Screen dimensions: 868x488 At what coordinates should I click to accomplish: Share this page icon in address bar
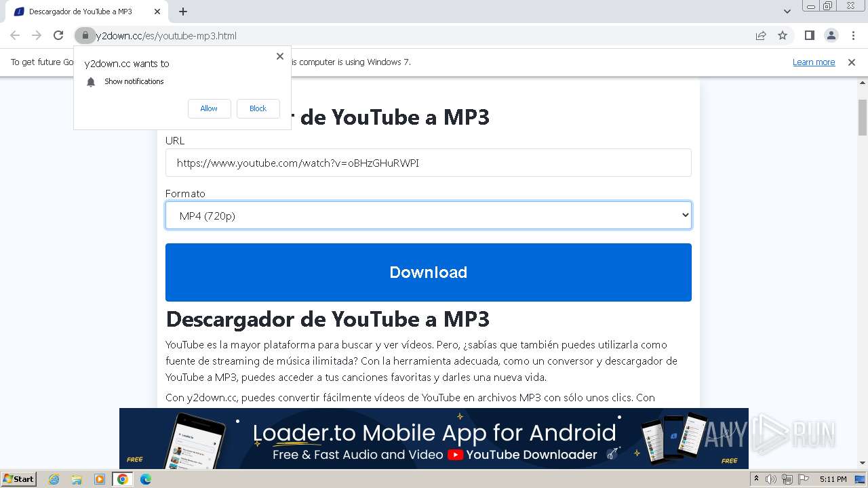pos(761,35)
